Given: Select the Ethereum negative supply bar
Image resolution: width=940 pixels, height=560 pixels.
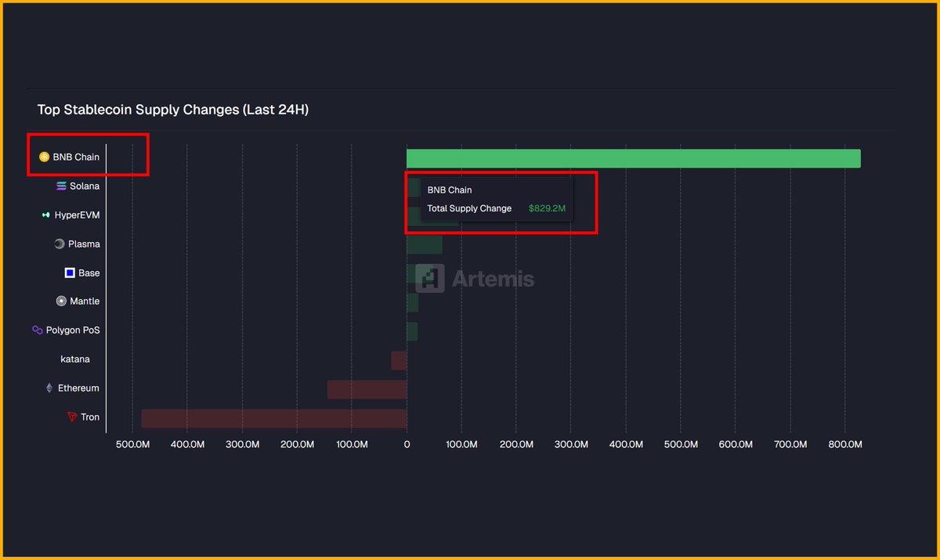Looking at the screenshot, I should (x=367, y=388).
